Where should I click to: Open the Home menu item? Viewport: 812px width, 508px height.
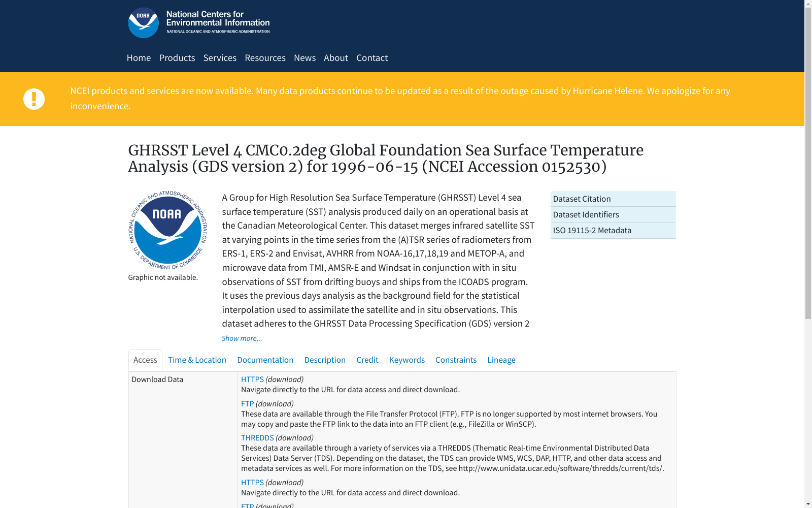[139, 58]
